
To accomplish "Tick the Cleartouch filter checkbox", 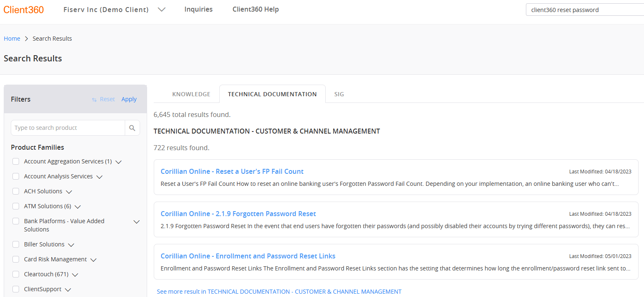I will (x=16, y=274).
